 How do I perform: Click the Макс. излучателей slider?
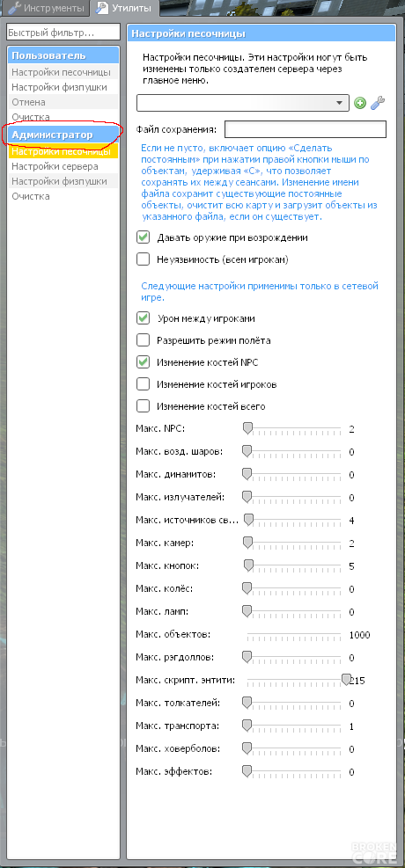294,497
